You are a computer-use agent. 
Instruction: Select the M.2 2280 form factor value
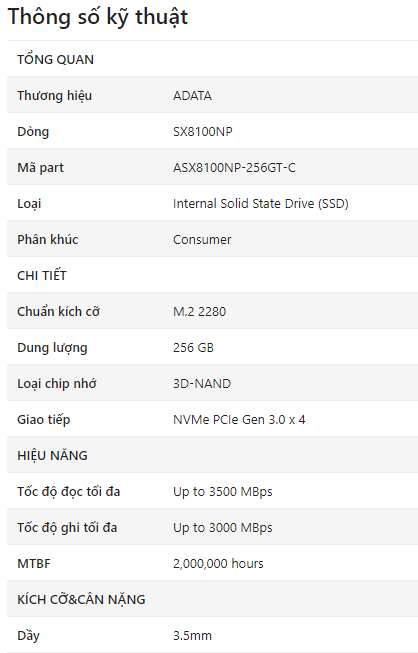199,312
